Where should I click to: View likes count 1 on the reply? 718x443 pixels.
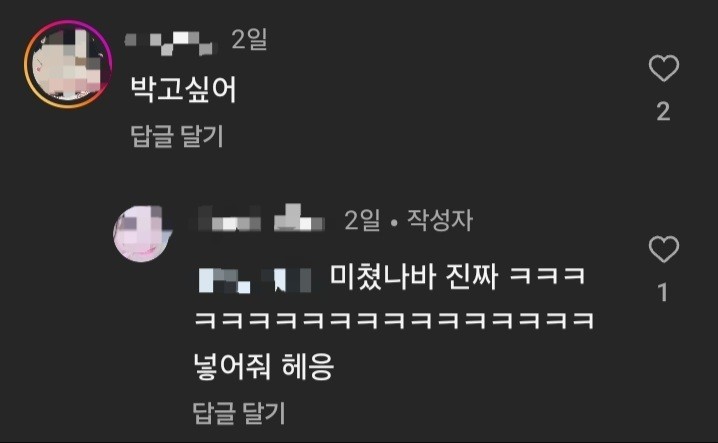pos(663,292)
